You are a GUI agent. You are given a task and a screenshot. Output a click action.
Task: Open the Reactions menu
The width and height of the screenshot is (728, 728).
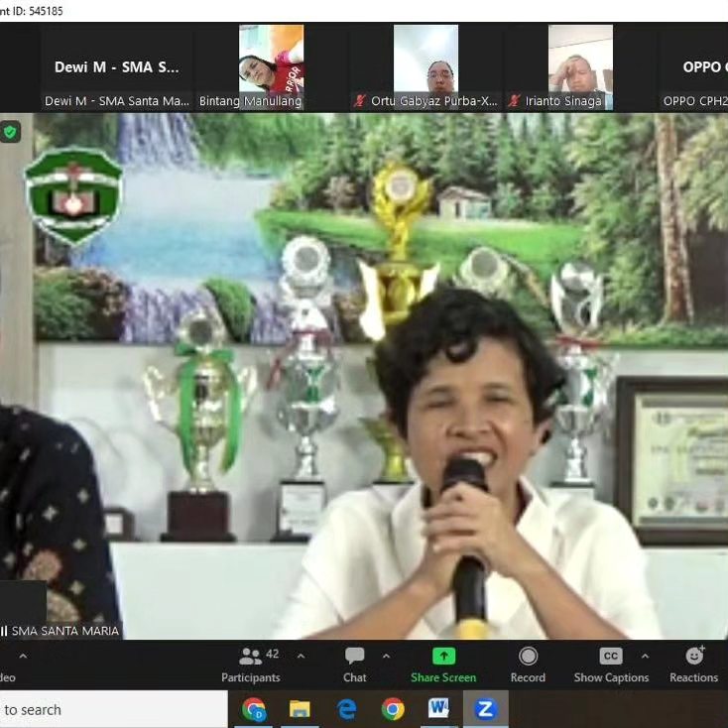(x=693, y=665)
